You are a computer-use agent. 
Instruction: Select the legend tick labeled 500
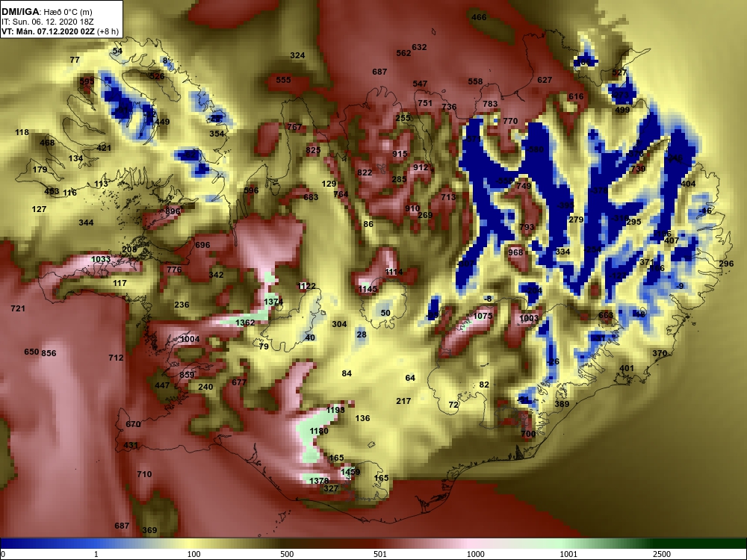pyautogui.click(x=287, y=554)
